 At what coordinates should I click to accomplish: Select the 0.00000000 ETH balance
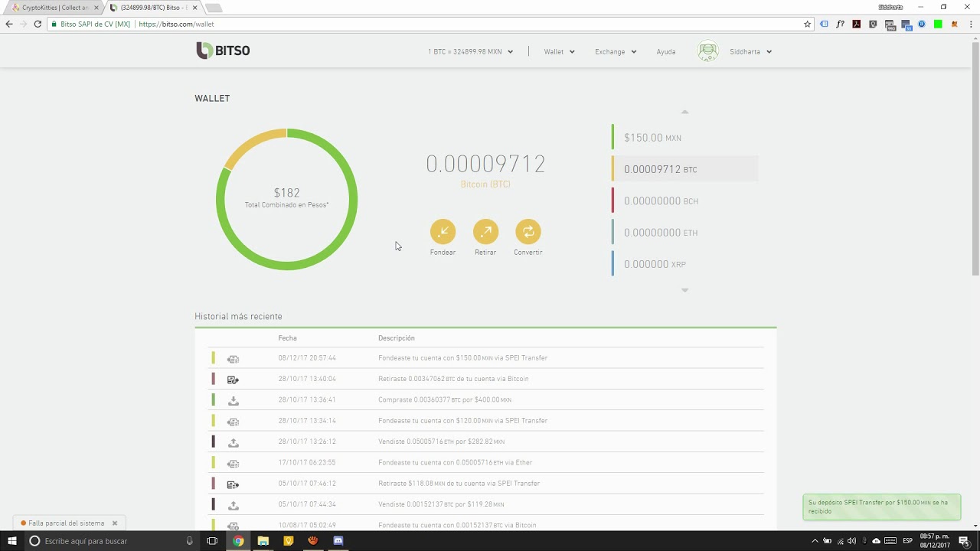[685, 233]
